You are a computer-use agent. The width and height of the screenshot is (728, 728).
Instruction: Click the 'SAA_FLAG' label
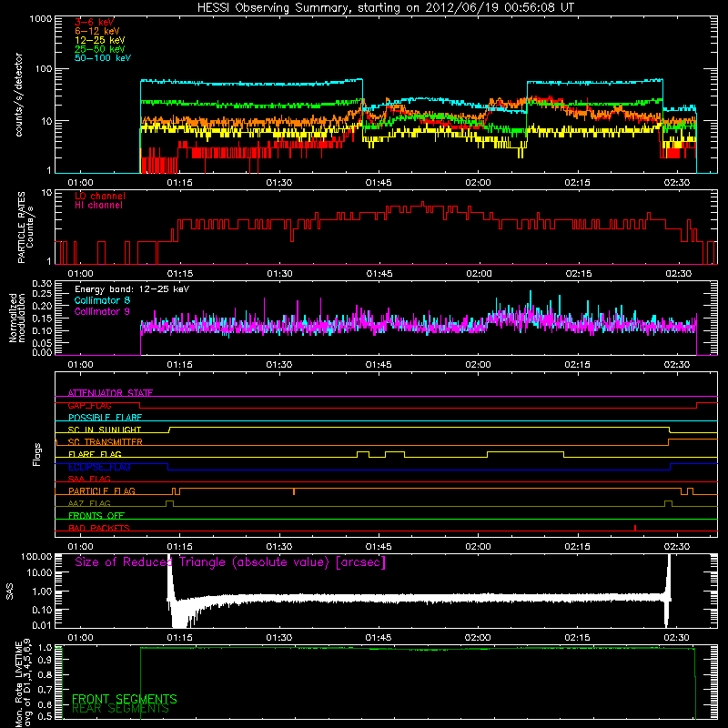tap(89, 479)
